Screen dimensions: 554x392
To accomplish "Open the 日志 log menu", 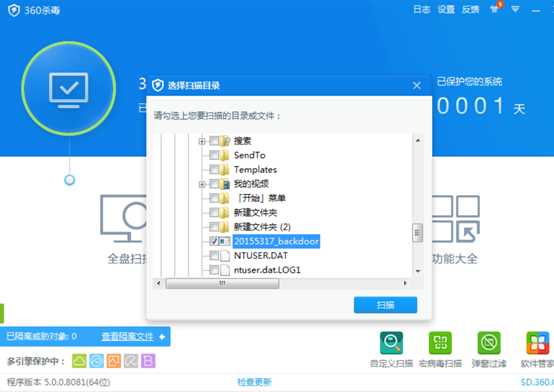I will click(x=422, y=10).
